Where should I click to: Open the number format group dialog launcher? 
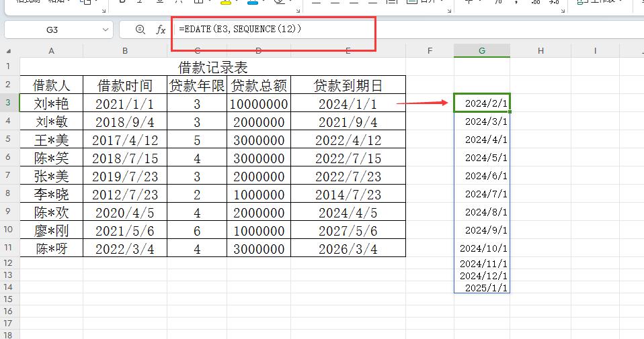pos(563,11)
